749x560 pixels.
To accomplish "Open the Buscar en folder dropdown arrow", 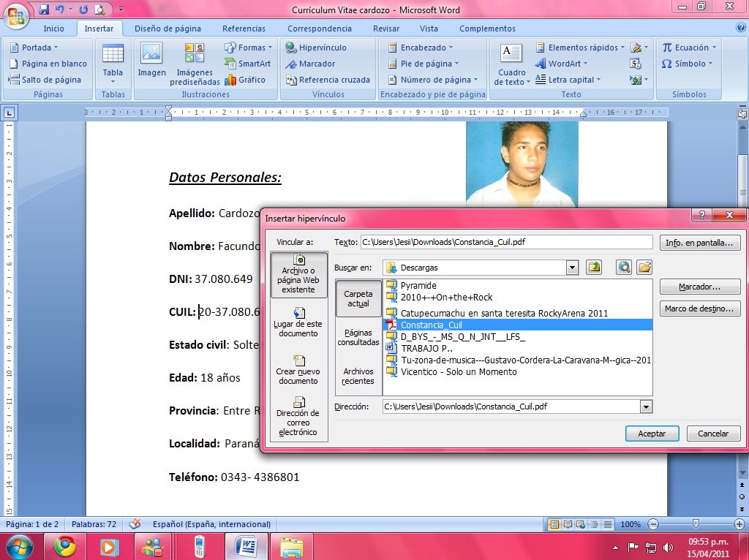I will coord(572,268).
